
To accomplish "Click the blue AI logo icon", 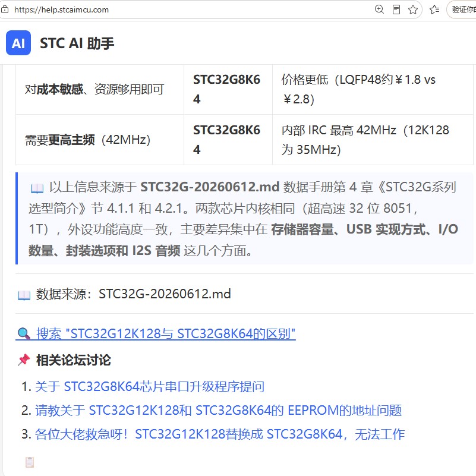I will coord(18,43).
